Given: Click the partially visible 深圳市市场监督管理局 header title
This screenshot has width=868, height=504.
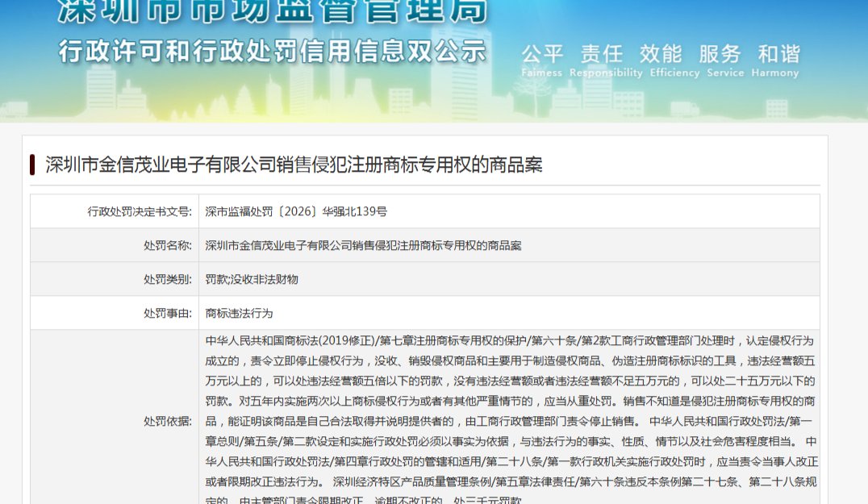Looking at the screenshot, I should [x=273, y=11].
